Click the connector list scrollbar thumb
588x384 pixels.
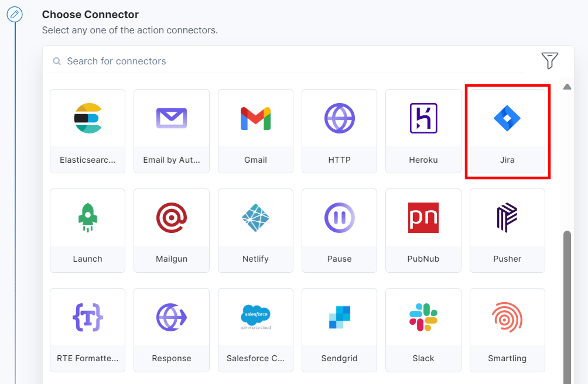tap(567, 307)
